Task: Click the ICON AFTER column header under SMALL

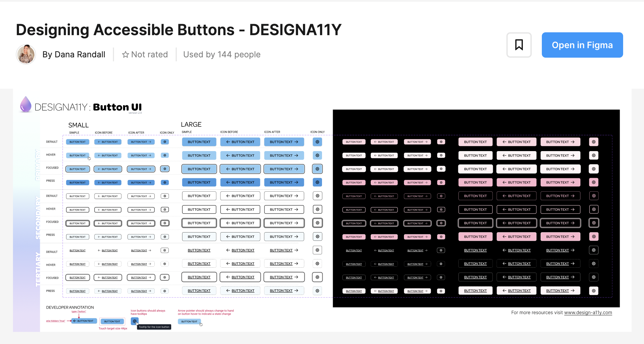Action: (136, 133)
